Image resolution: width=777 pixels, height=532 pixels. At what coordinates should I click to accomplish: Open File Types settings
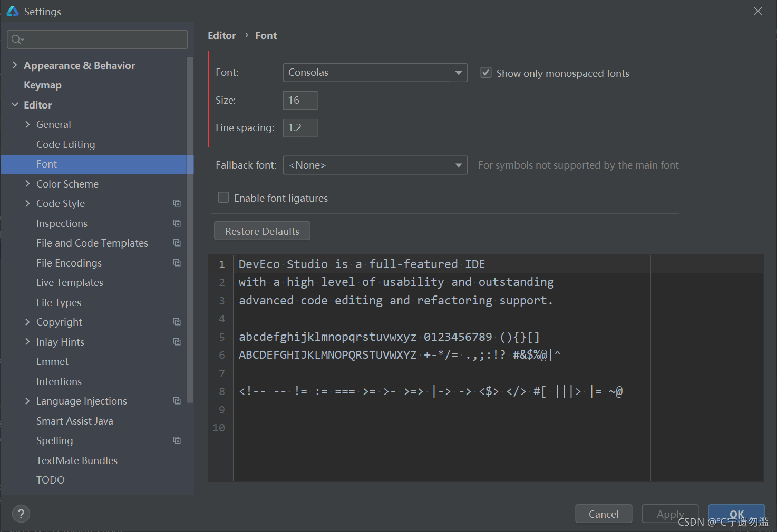[59, 302]
